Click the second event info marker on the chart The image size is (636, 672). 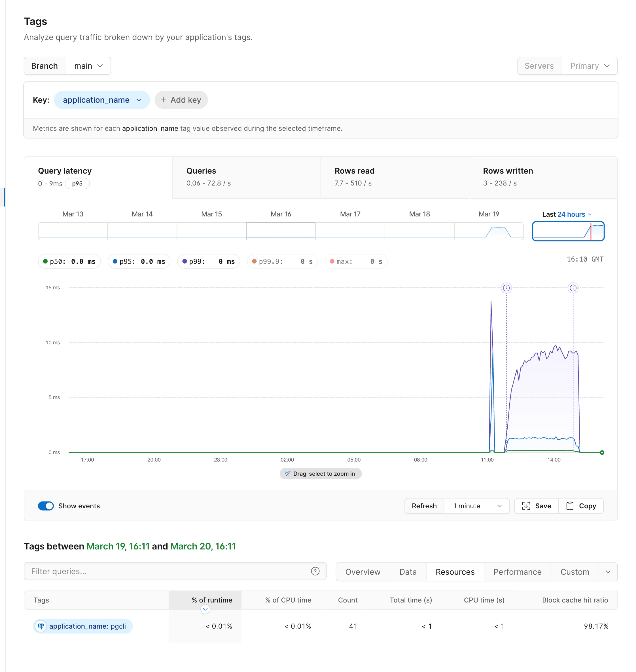coord(573,288)
